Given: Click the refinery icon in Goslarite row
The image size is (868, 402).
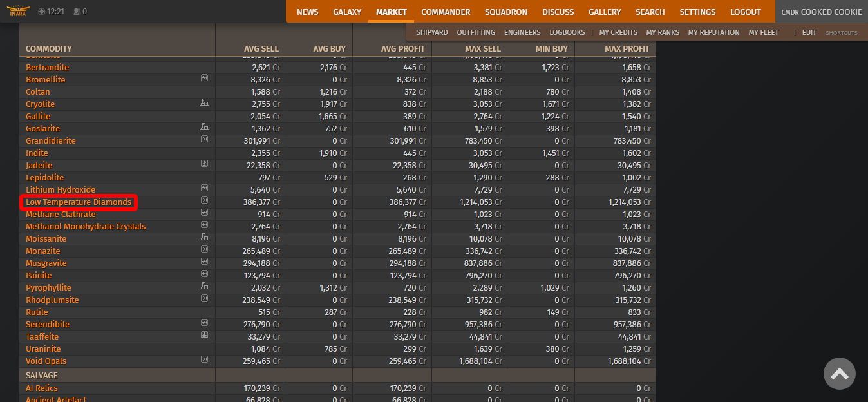Looking at the screenshot, I should point(205,128).
